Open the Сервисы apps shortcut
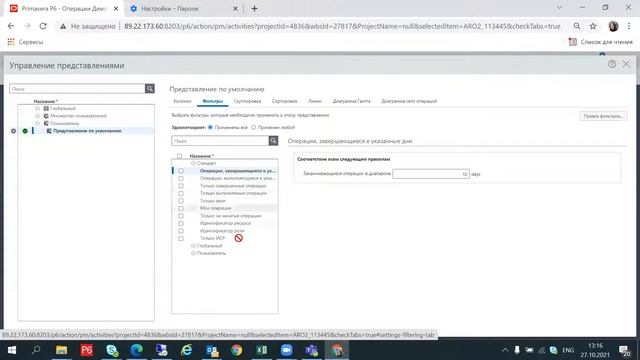 pyautogui.click(x=25, y=42)
